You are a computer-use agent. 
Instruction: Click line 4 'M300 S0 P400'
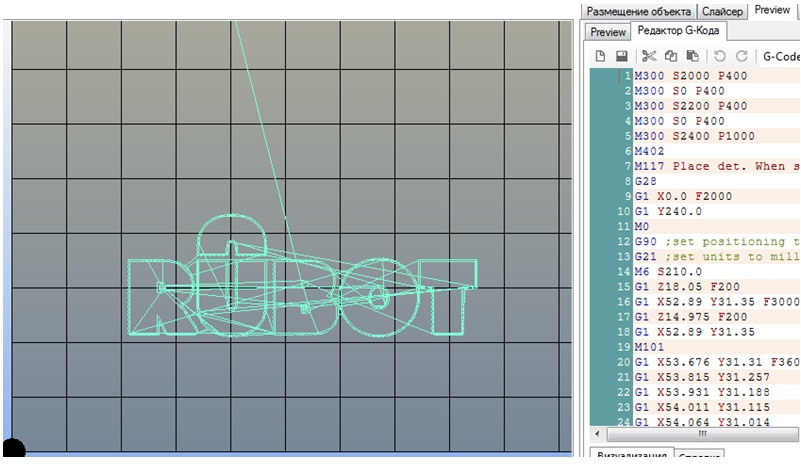click(679, 121)
